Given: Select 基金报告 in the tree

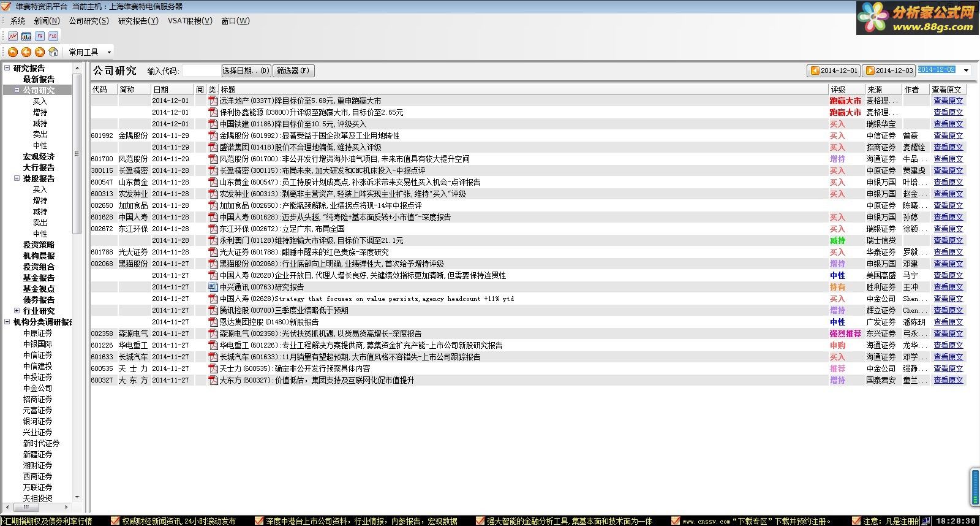Looking at the screenshot, I should (x=39, y=278).
